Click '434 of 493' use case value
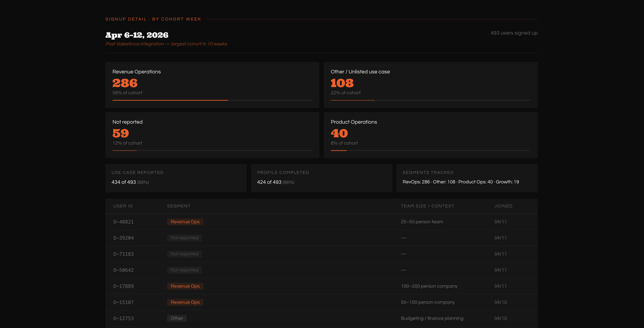This screenshot has width=644, height=328. point(124,182)
